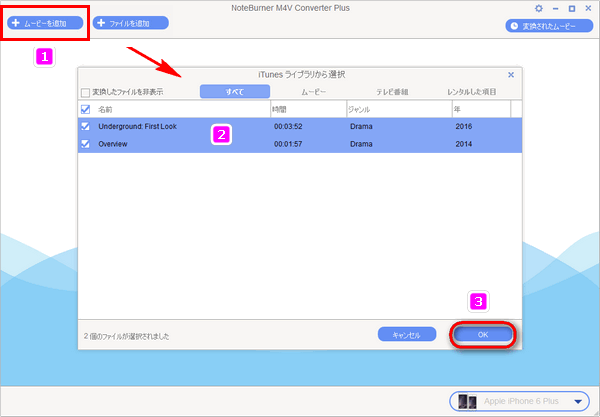This screenshot has height=417, width=600.
Task: Close the iTunes library selection dialog
Action: 511,75
